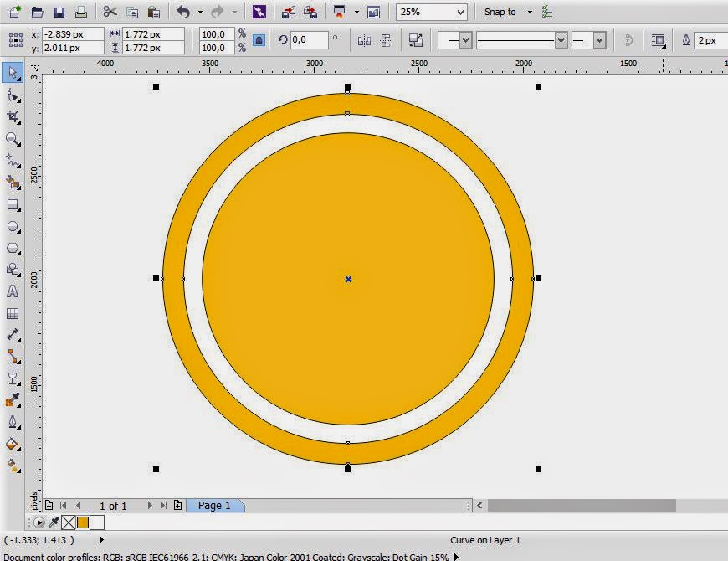Copy the selected object
728x561 pixels.
132,12
